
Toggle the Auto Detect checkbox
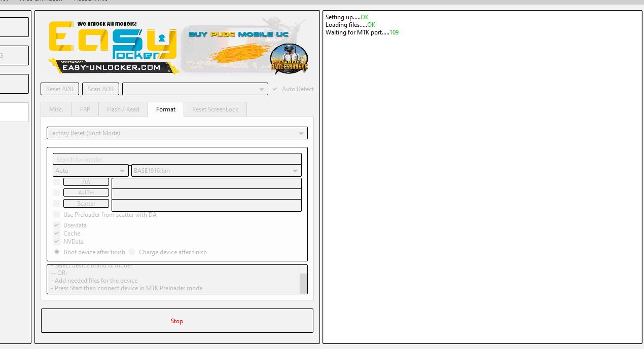275,89
